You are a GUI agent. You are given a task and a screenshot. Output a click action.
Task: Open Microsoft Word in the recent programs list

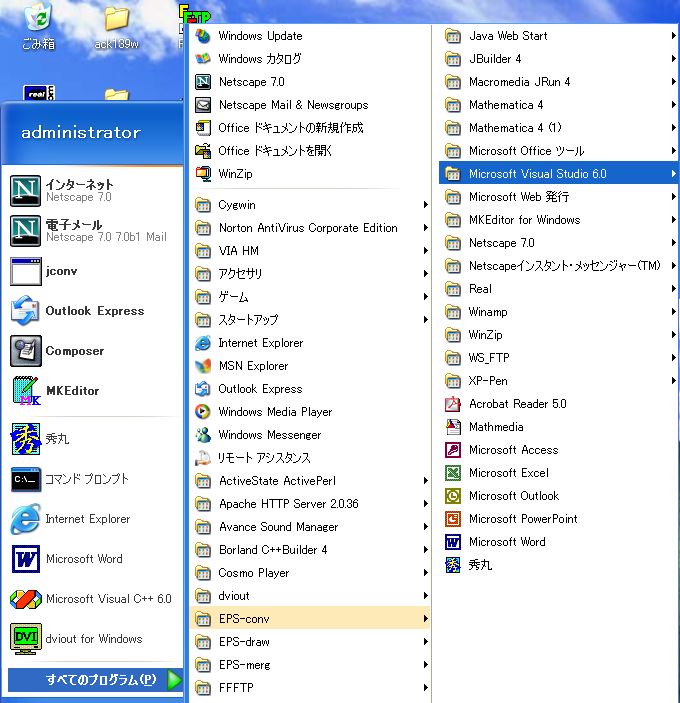click(x=26, y=559)
